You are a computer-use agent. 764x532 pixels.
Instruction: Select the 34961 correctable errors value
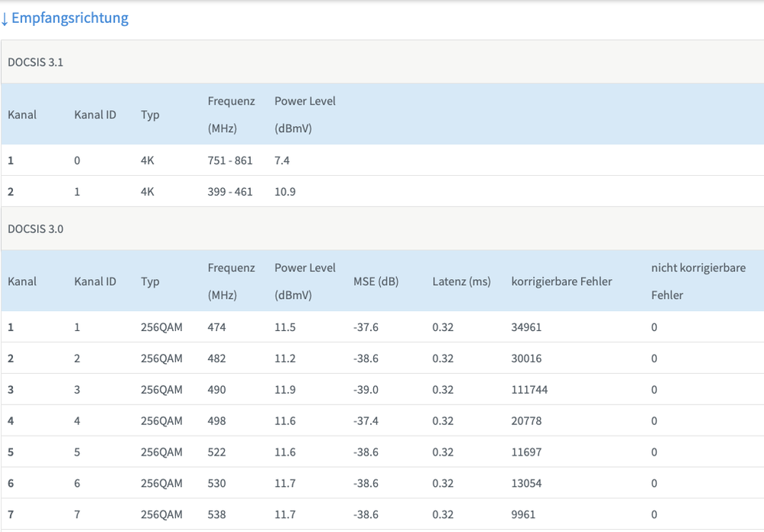point(526,327)
